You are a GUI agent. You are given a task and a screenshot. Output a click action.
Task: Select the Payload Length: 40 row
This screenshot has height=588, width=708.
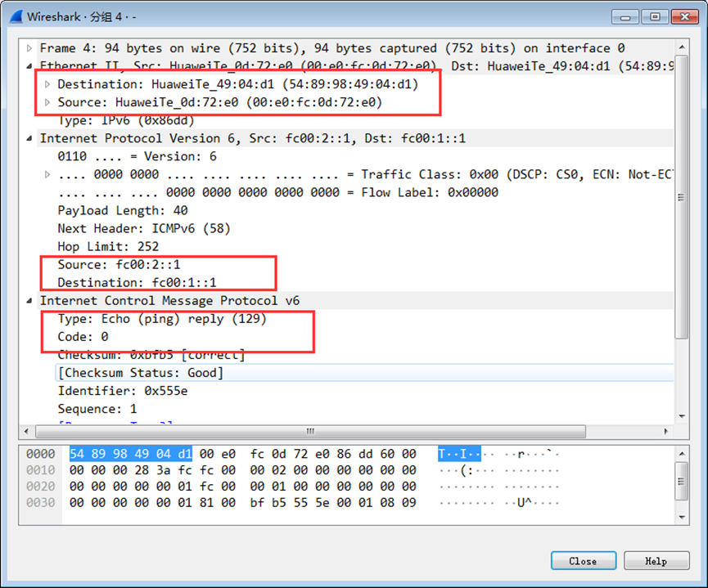pyautogui.click(x=123, y=211)
